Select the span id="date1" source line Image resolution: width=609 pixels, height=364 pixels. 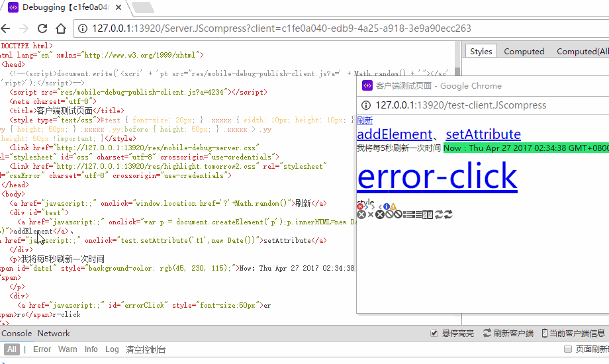pyautogui.click(x=177, y=268)
